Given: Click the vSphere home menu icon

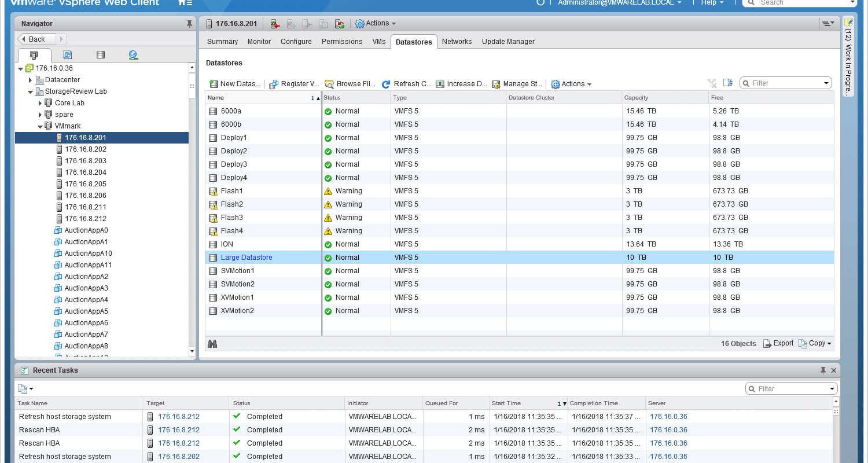Looking at the screenshot, I should [x=185, y=2].
